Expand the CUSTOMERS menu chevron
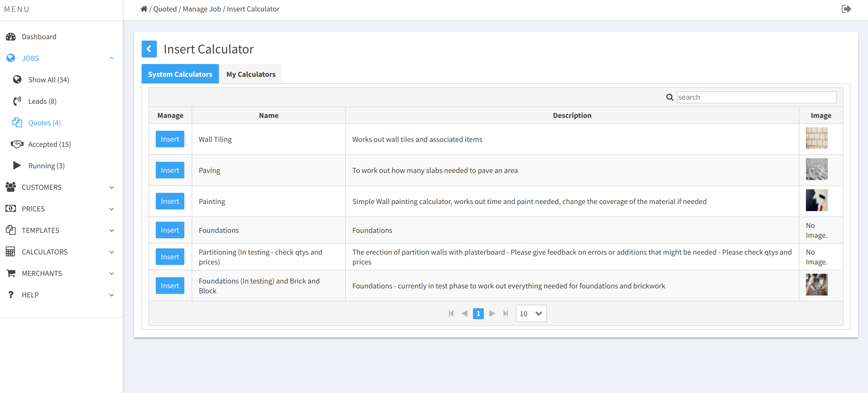Image resolution: width=868 pixels, height=393 pixels. [x=112, y=188]
